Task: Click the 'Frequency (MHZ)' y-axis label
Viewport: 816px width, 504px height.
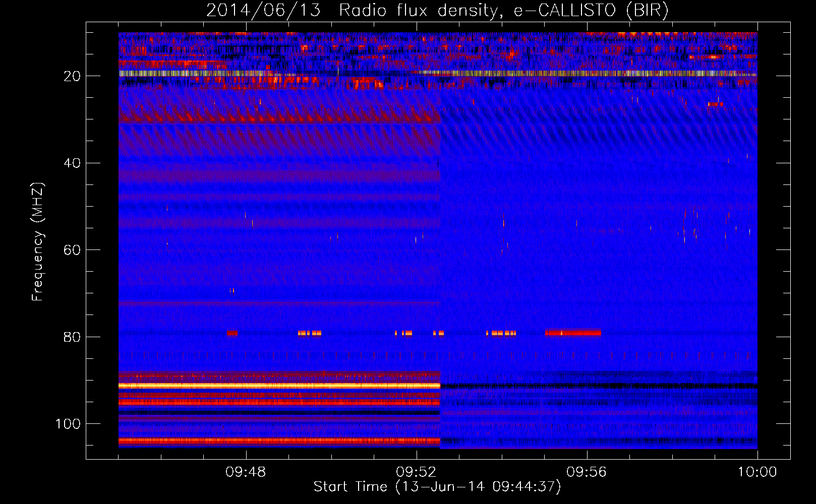Action: click(x=38, y=242)
